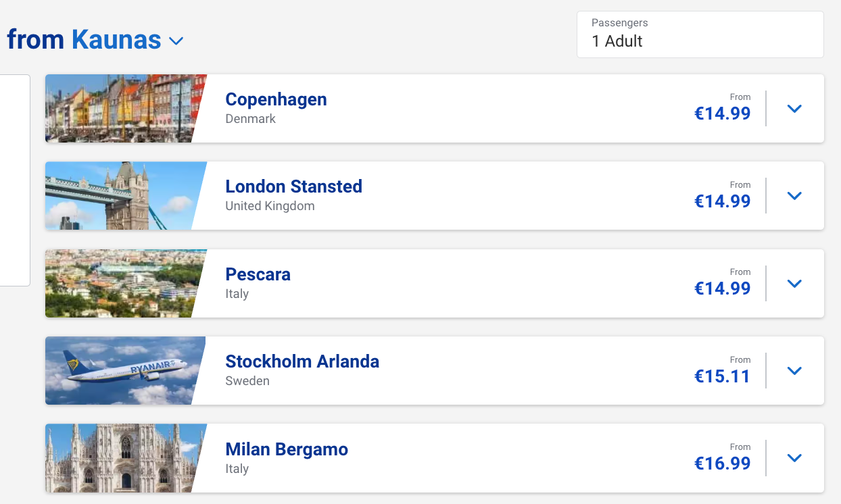
Task: Select the Stockholm Arlanda destination name
Action: (x=302, y=361)
